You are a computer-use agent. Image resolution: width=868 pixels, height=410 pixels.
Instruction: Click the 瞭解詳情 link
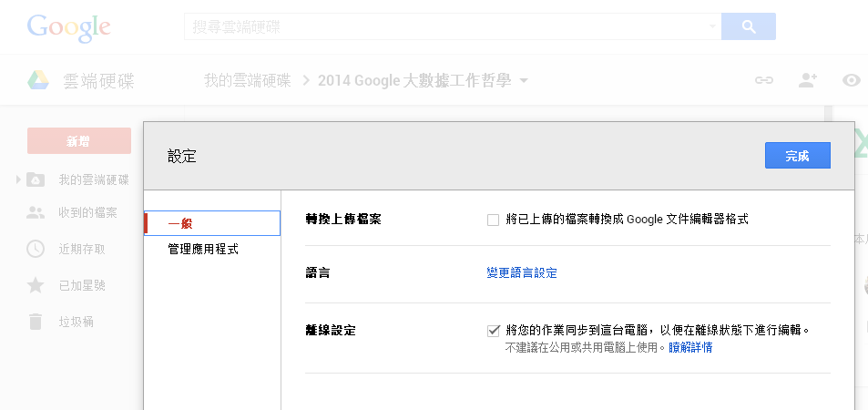click(x=690, y=347)
